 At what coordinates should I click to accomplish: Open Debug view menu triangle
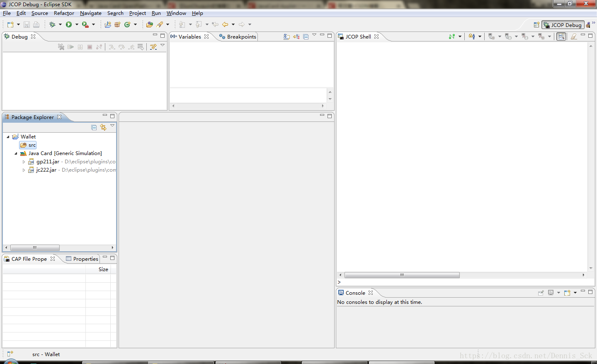pos(163,45)
